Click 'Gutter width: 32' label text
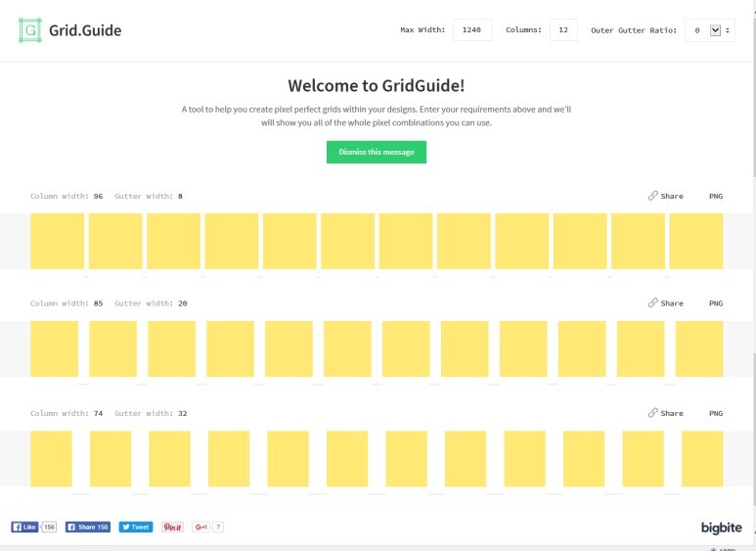The image size is (756, 551). (151, 413)
